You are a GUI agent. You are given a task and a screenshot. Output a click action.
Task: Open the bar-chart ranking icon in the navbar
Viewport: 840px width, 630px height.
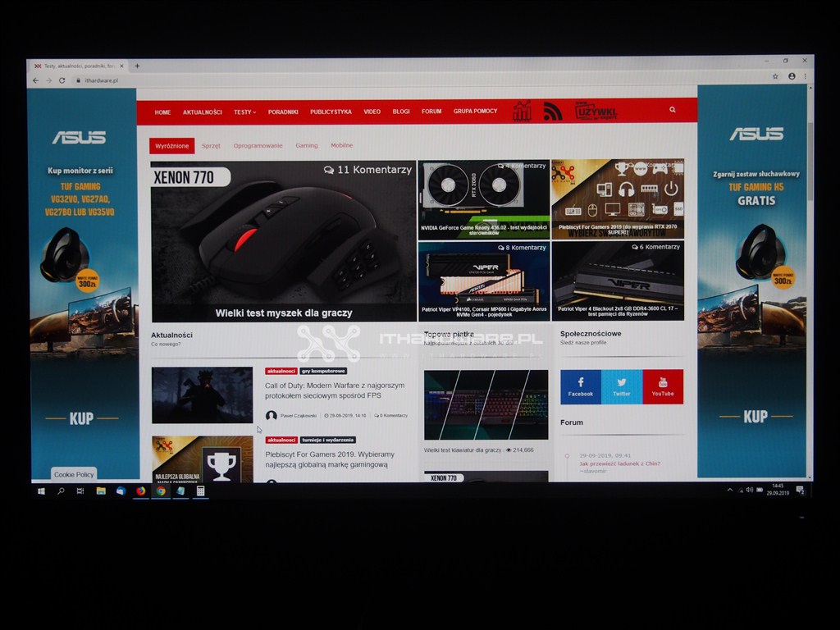(522, 111)
